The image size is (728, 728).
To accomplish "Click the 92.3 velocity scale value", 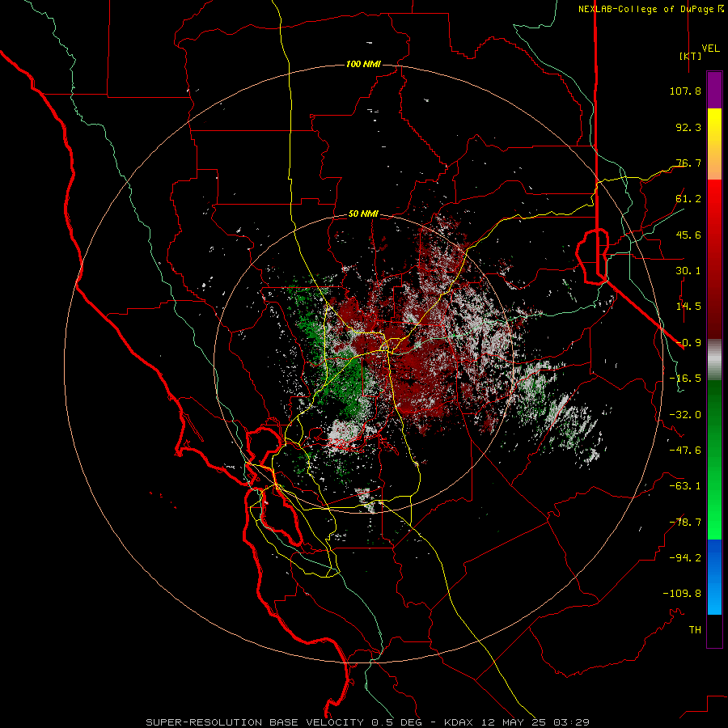I will tap(688, 127).
